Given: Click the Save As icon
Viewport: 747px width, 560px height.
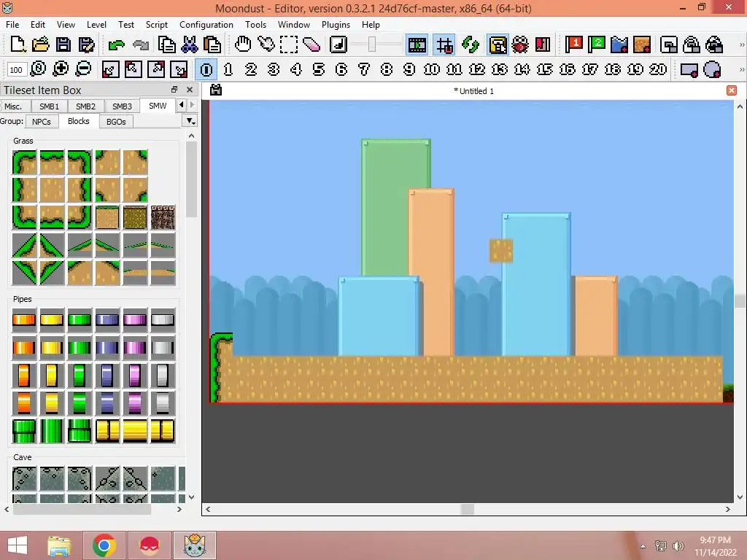Looking at the screenshot, I should 86,44.
